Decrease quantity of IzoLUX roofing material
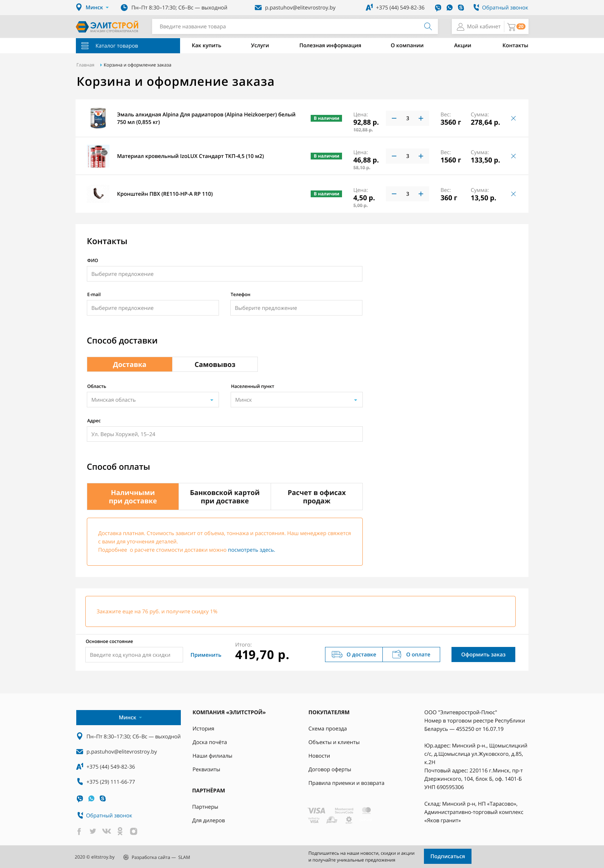 pyautogui.click(x=394, y=156)
